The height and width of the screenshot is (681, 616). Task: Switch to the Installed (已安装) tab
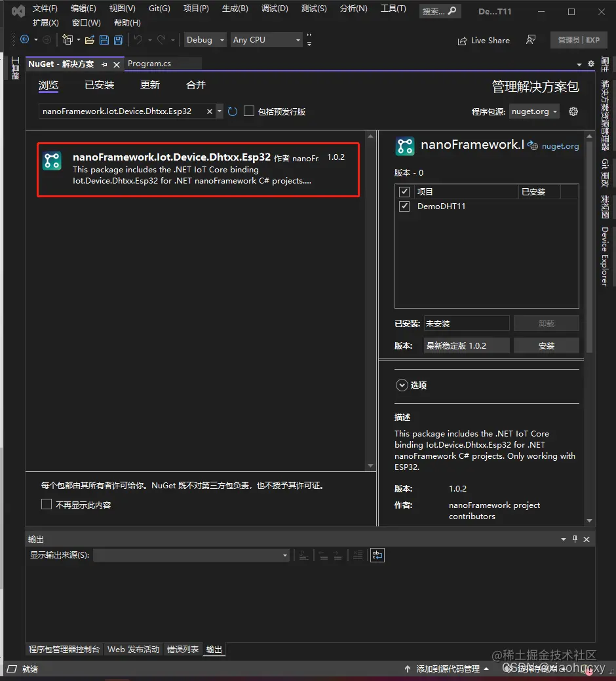(100, 85)
